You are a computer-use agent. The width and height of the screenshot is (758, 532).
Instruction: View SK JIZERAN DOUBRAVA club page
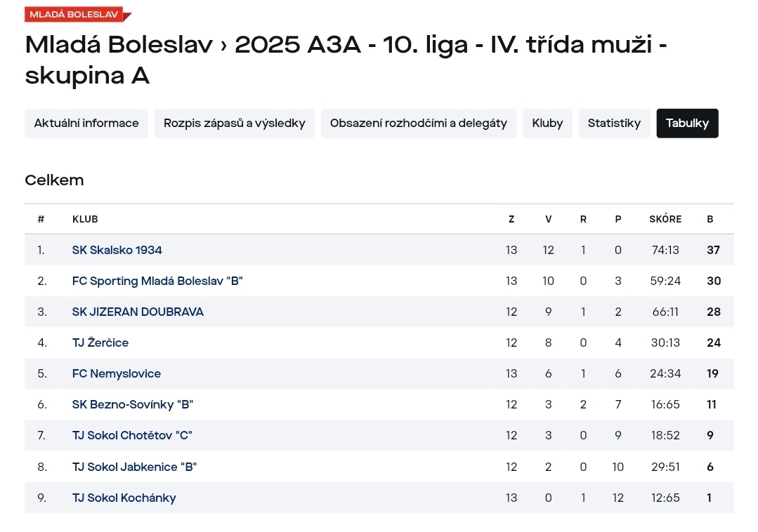(x=138, y=312)
